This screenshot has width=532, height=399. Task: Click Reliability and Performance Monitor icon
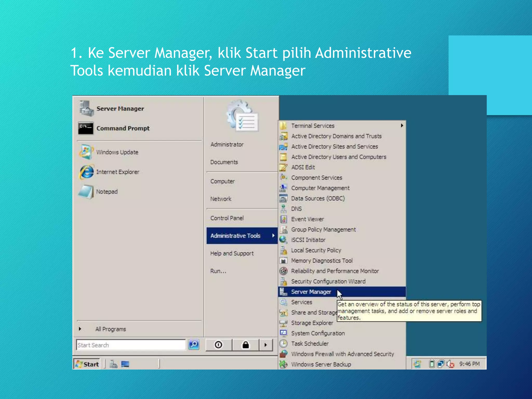[283, 271]
